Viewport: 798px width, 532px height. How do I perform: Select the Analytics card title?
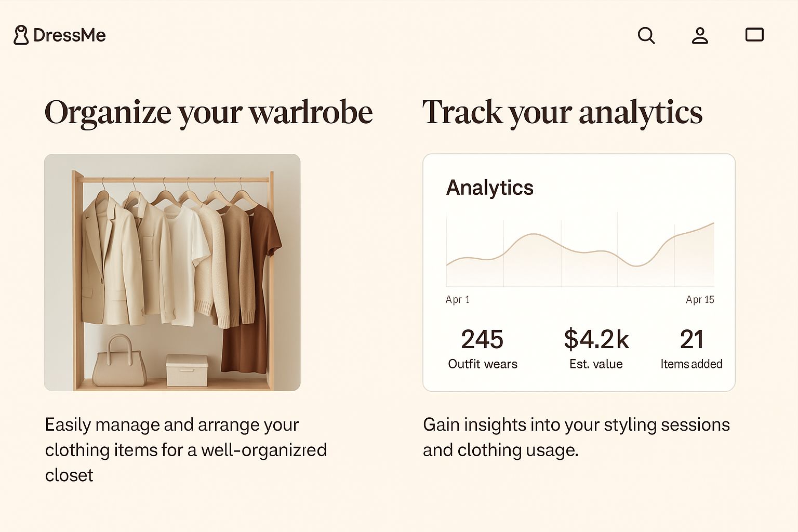(x=489, y=188)
